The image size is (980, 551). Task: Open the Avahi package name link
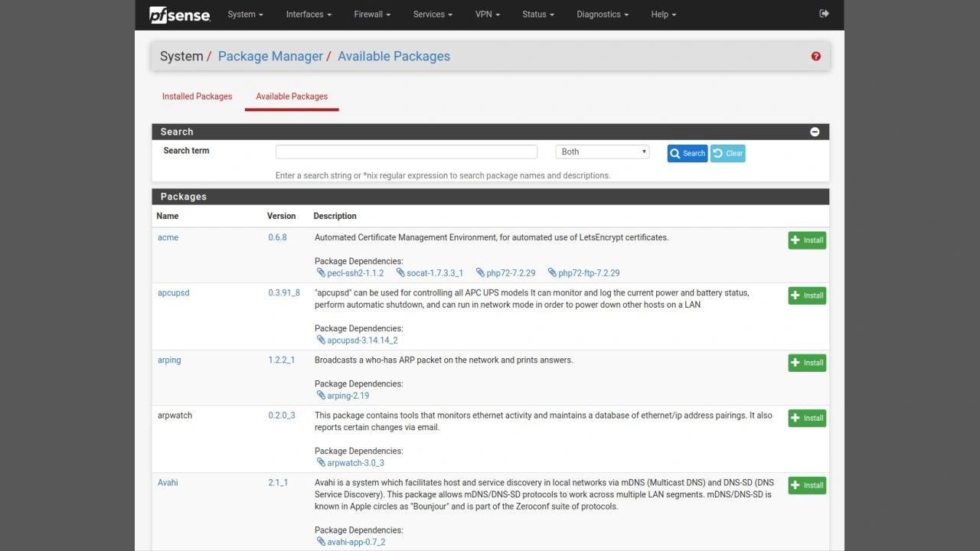(x=168, y=482)
